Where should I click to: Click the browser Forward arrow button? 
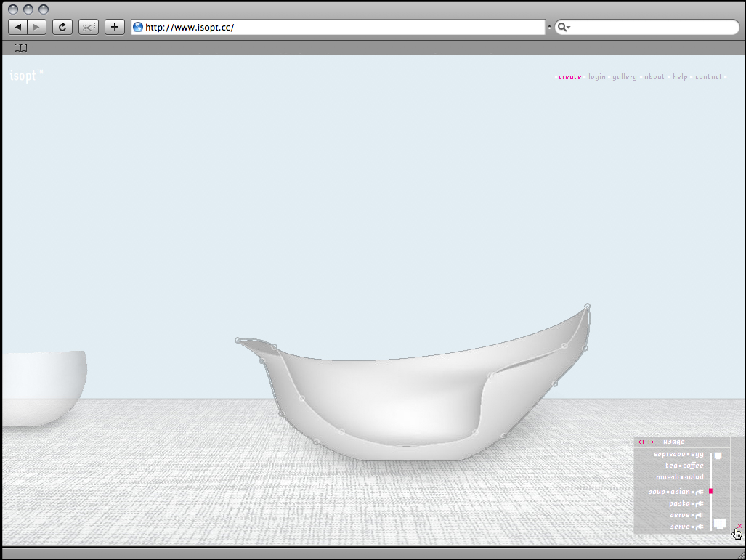tap(36, 27)
